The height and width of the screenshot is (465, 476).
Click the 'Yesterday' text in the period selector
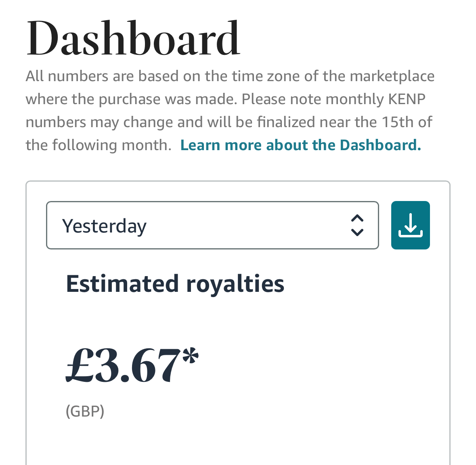tap(104, 226)
